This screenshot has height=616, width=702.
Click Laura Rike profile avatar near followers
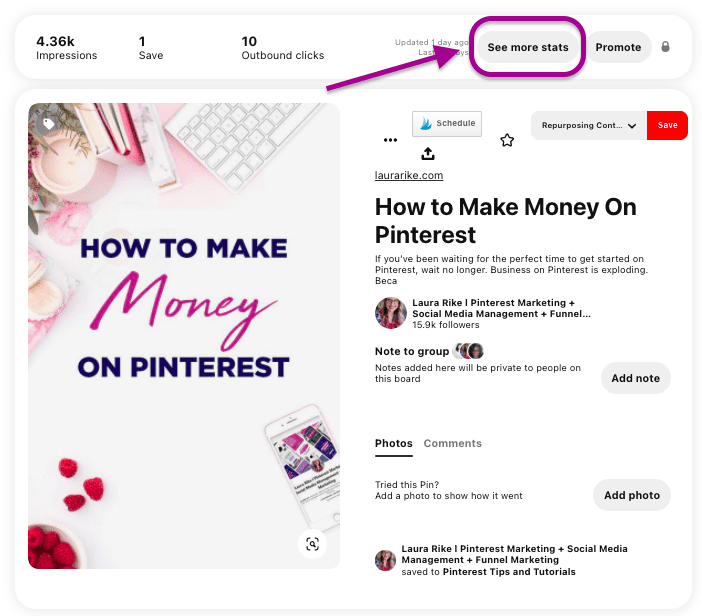point(390,313)
